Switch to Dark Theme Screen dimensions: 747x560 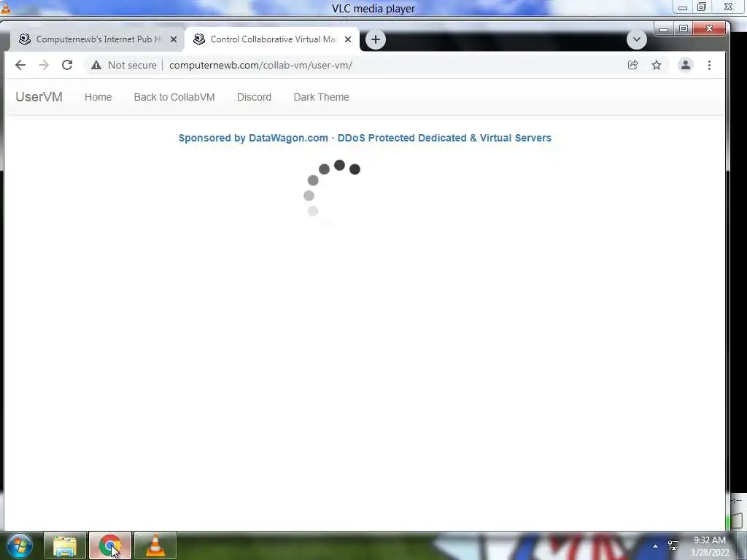click(x=321, y=97)
